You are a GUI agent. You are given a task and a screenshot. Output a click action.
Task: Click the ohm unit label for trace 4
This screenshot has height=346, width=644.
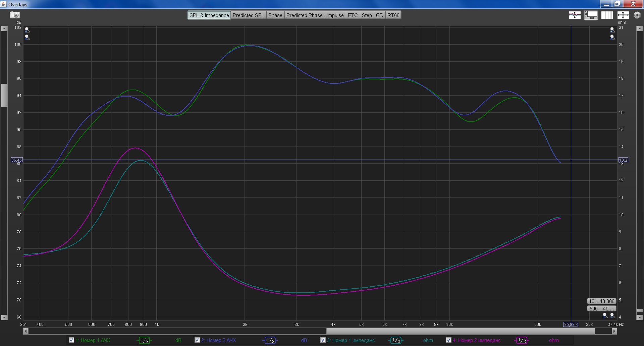554,340
